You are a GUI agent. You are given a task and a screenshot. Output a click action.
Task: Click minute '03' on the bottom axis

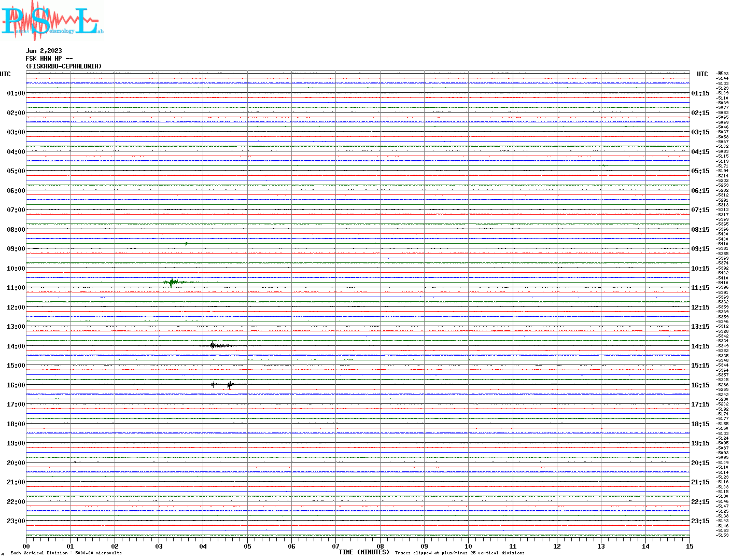pyautogui.click(x=159, y=546)
